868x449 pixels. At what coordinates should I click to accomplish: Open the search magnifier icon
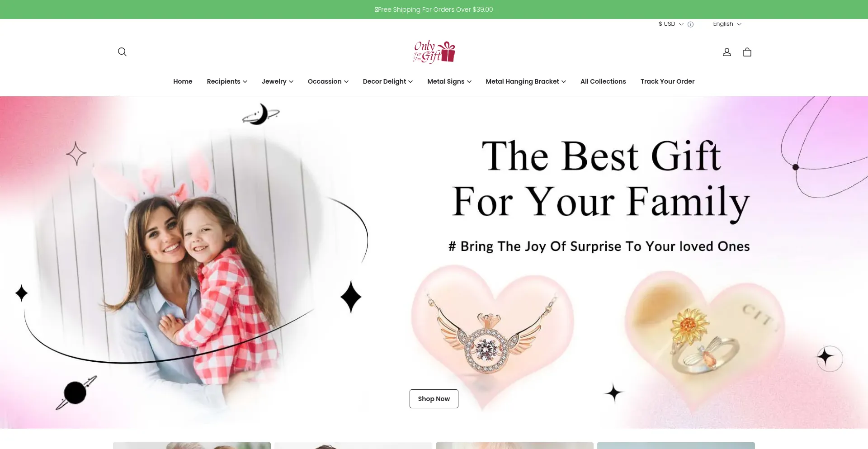click(x=122, y=52)
